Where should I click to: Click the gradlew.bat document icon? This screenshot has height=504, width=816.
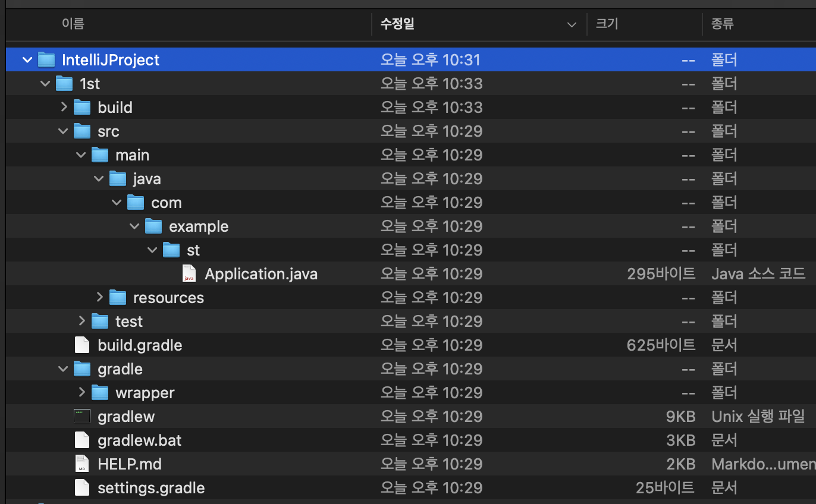click(x=82, y=440)
